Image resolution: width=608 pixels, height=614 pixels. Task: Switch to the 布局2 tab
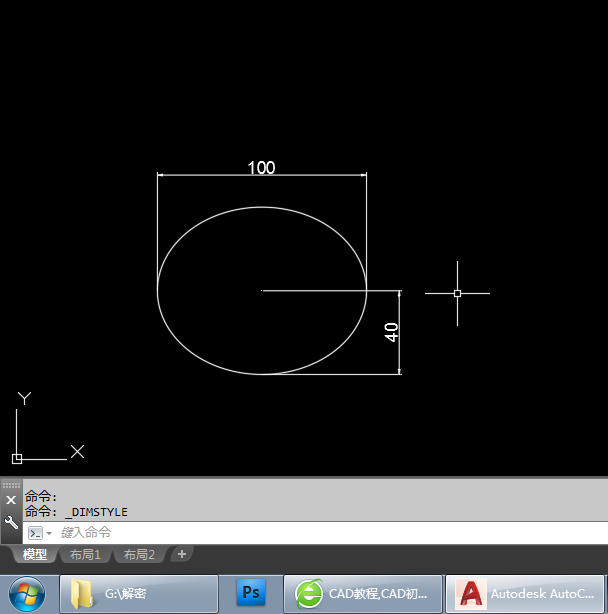click(139, 554)
